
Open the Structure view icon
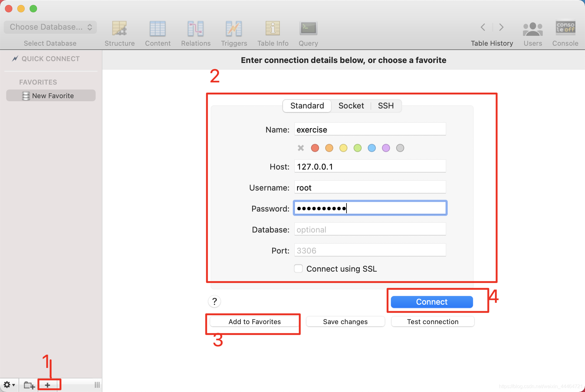click(119, 29)
